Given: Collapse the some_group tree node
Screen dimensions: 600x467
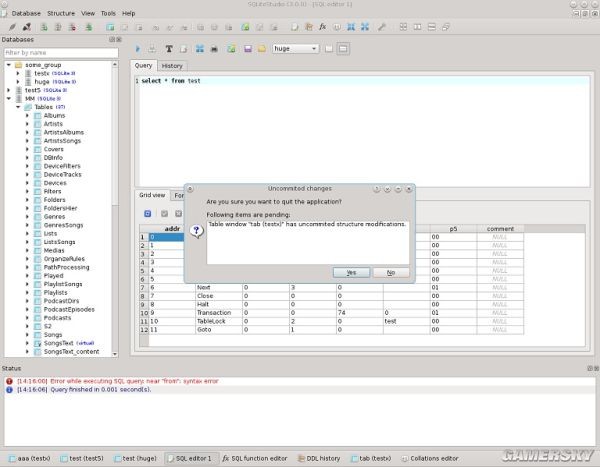Looking at the screenshot, I should pyautogui.click(x=9, y=65).
